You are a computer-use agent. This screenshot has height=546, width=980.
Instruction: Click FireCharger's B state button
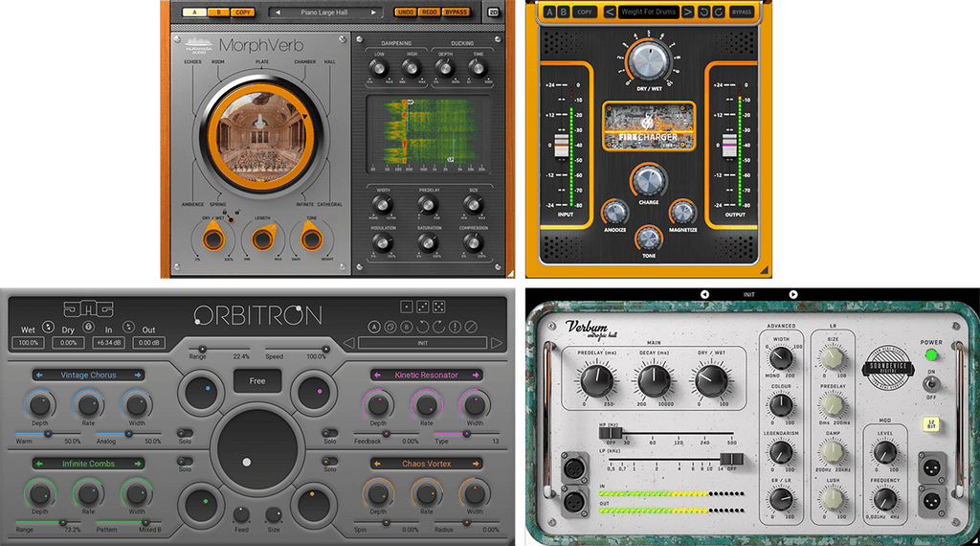coord(562,11)
